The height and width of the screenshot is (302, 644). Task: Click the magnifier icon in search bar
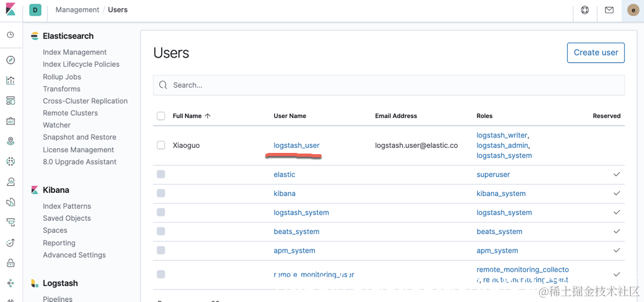coord(163,85)
